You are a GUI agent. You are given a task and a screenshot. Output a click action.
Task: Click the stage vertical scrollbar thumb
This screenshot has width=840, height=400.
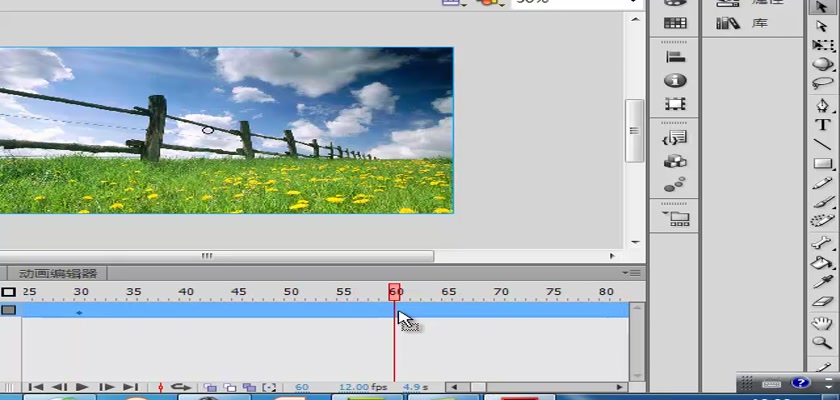pos(635,131)
